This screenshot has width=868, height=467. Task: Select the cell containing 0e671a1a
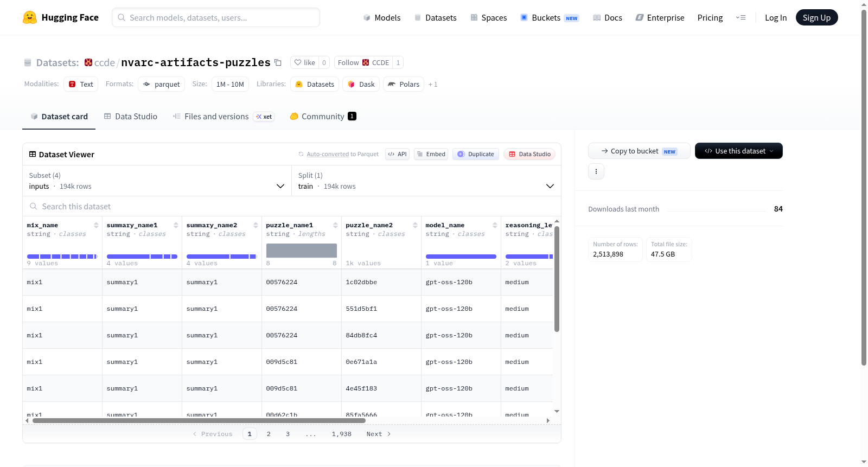click(x=381, y=362)
